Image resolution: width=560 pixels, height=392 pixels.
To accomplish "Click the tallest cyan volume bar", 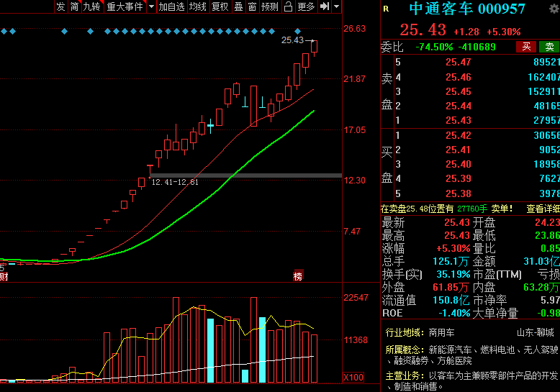I will pos(262,350).
